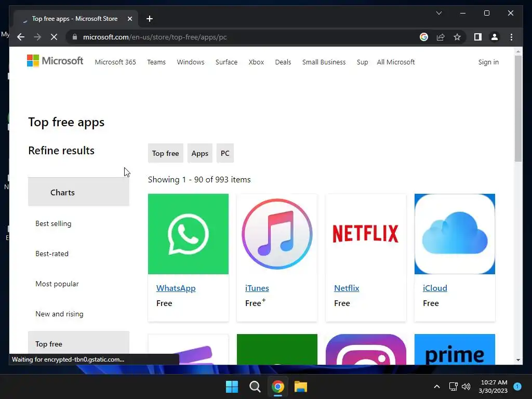
Task: Select the Most popular chart filter
Action: click(57, 284)
